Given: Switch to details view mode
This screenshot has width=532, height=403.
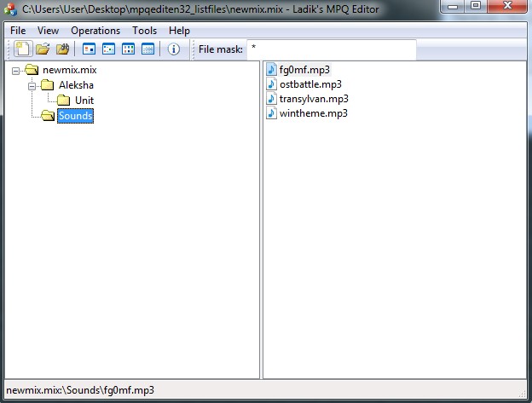Looking at the screenshot, I should click(x=148, y=49).
